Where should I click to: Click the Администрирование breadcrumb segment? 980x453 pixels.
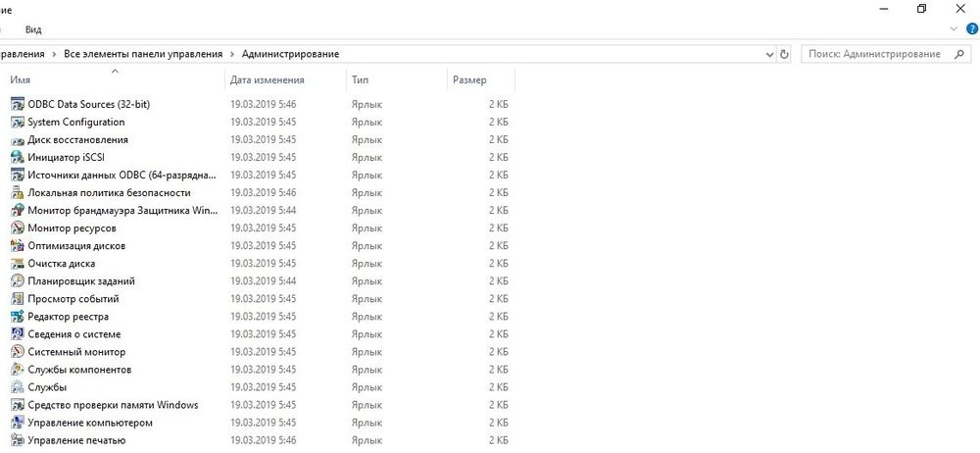click(291, 55)
